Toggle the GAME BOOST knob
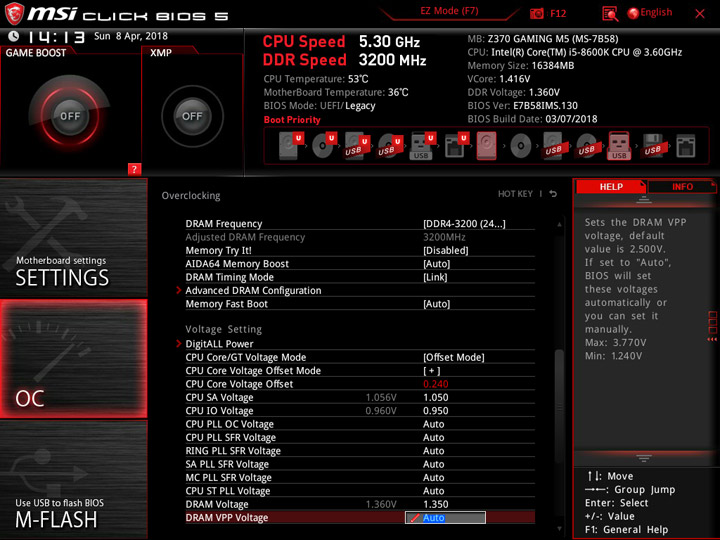This screenshot has height=540, width=720. pos(70,116)
